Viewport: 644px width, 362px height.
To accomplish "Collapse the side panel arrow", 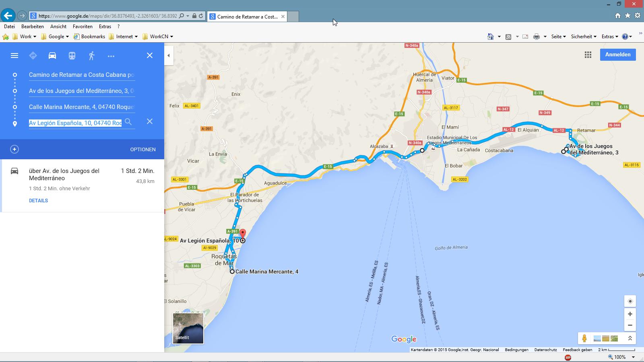I will tap(169, 56).
